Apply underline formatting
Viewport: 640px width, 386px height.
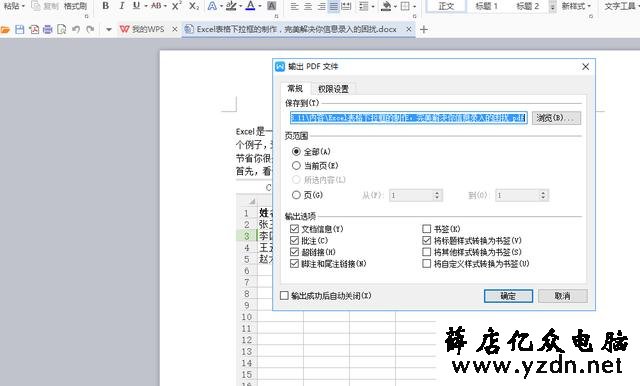click(136, 6)
